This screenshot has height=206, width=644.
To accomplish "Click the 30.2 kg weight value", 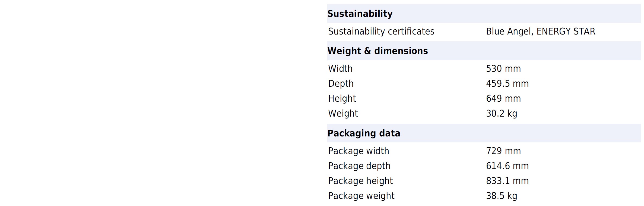I will (502, 113).
